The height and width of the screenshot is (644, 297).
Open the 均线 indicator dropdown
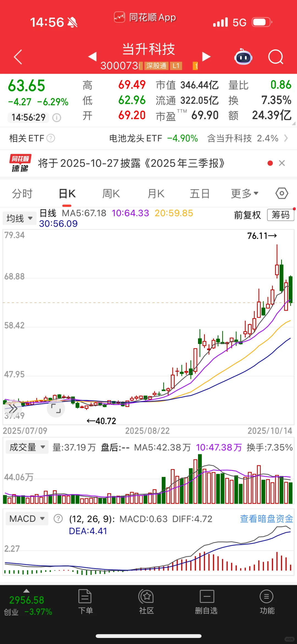pyautogui.click(x=20, y=218)
